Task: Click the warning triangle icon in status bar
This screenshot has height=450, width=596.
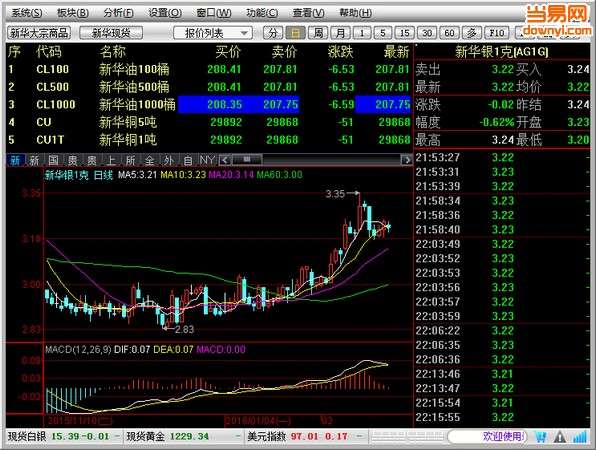Action: pyautogui.click(x=560, y=437)
